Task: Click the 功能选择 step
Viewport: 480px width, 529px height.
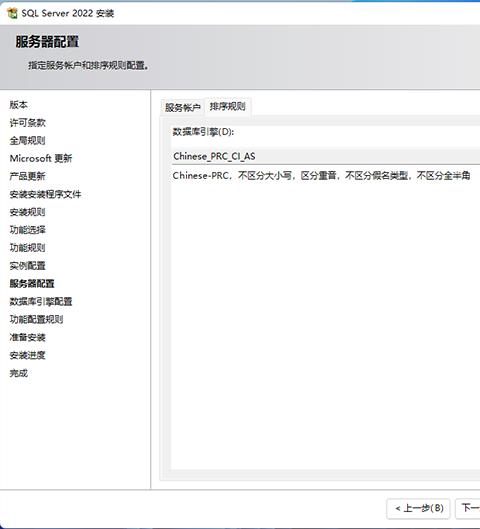Action: tap(27, 230)
